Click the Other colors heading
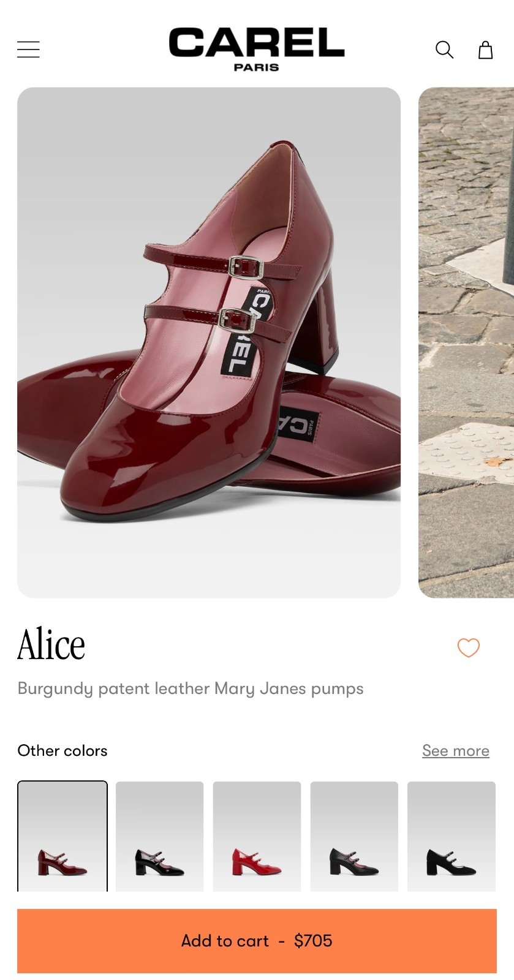 tap(62, 750)
